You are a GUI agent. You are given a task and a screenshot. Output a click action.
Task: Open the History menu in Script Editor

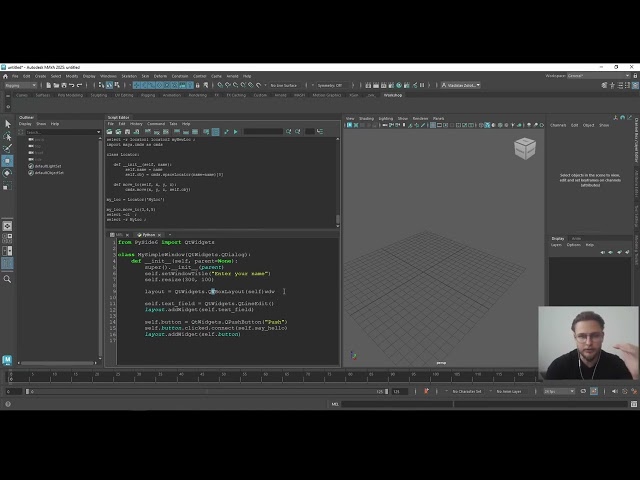point(136,124)
